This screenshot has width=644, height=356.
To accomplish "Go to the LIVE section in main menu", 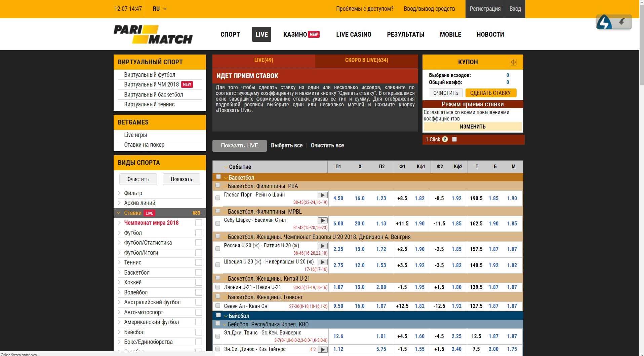I will (x=261, y=34).
